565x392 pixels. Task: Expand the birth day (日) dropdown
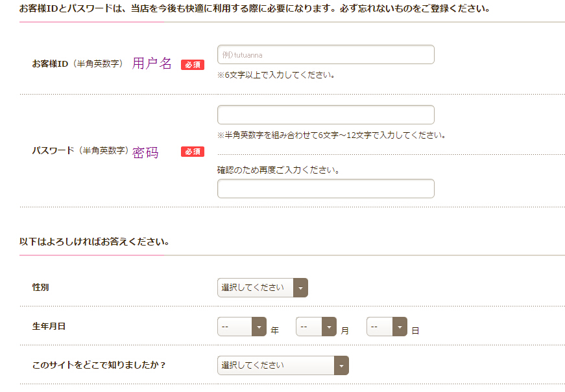[387, 327]
